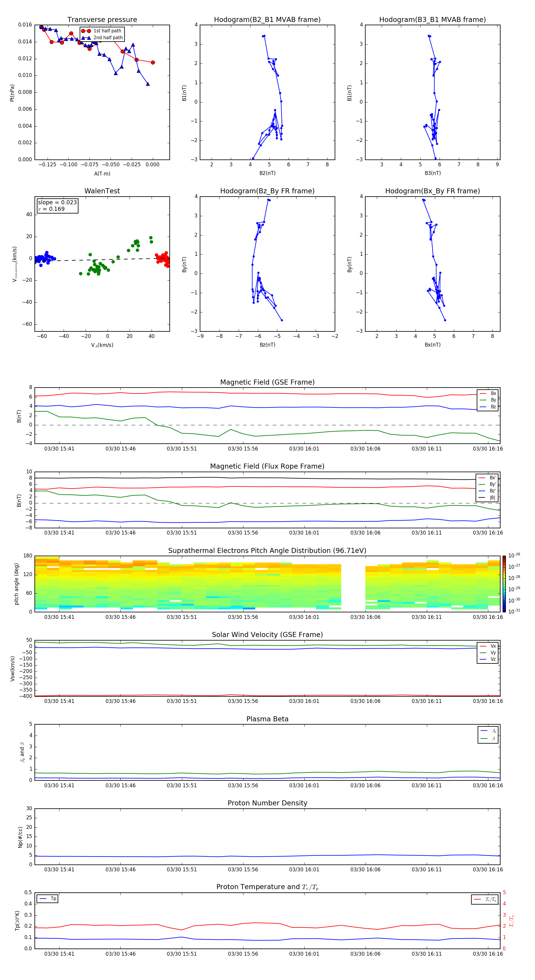The height and width of the screenshot is (980, 535).
Task: Click the 'Proton Temperature and Te/Tp' title
Action: (267, 887)
